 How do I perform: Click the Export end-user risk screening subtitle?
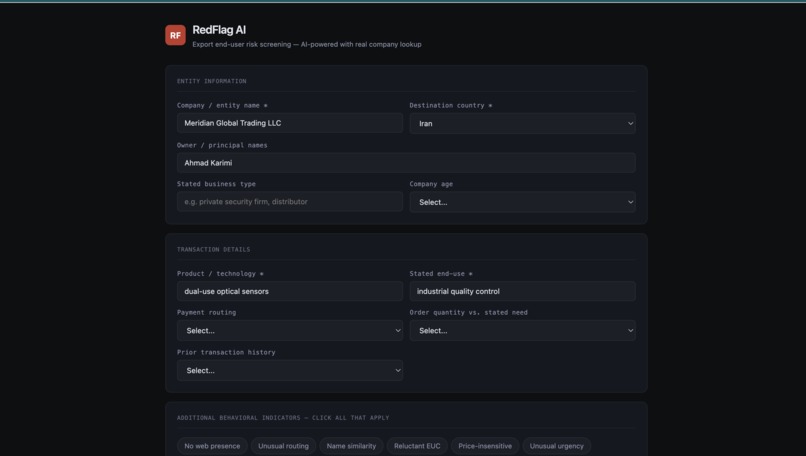coord(307,44)
